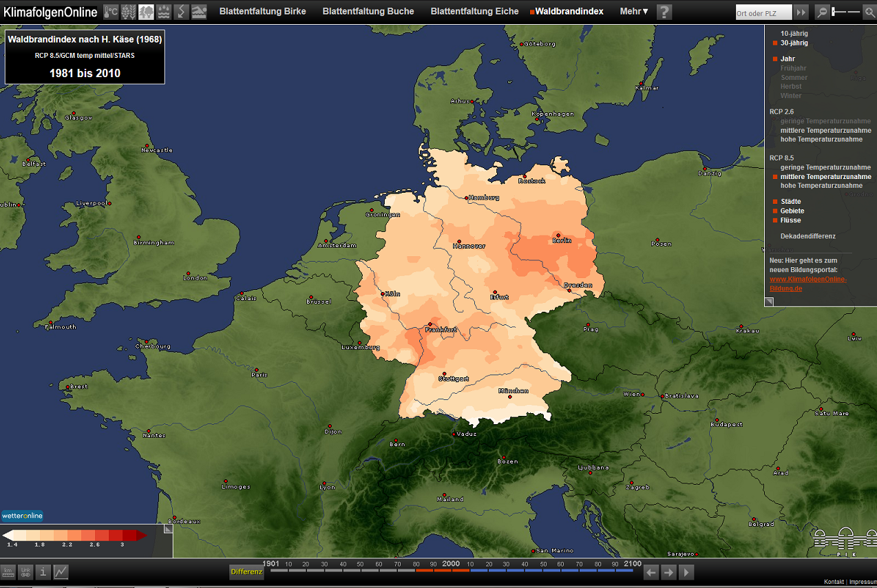The width and height of the screenshot is (877, 588).
Task: Show the line chart diagram icon
Action: 61,571
